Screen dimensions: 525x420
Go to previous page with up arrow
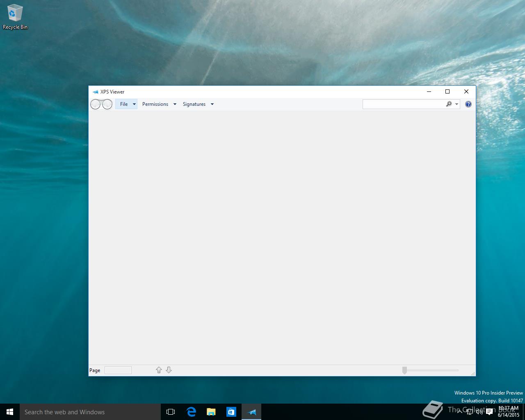[x=159, y=370]
